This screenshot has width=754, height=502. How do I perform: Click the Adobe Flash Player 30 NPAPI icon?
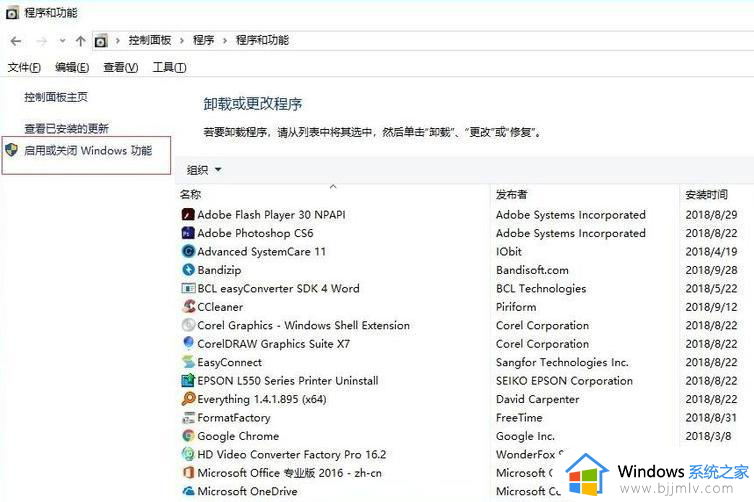tap(188, 214)
